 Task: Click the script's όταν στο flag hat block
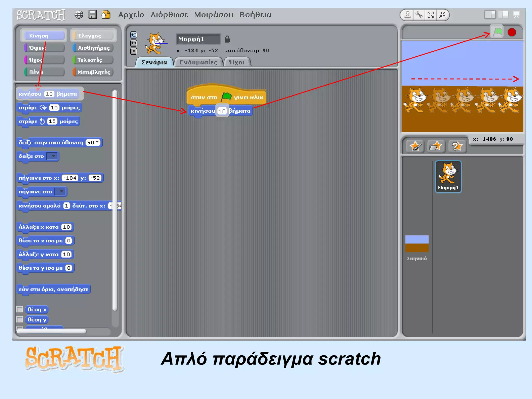pyautogui.click(x=227, y=95)
